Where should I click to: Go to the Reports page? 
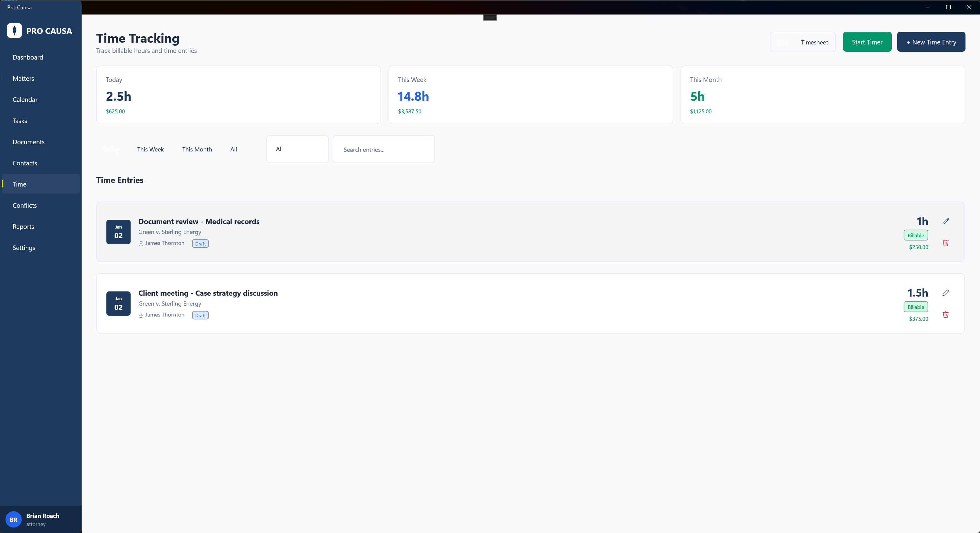click(23, 226)
